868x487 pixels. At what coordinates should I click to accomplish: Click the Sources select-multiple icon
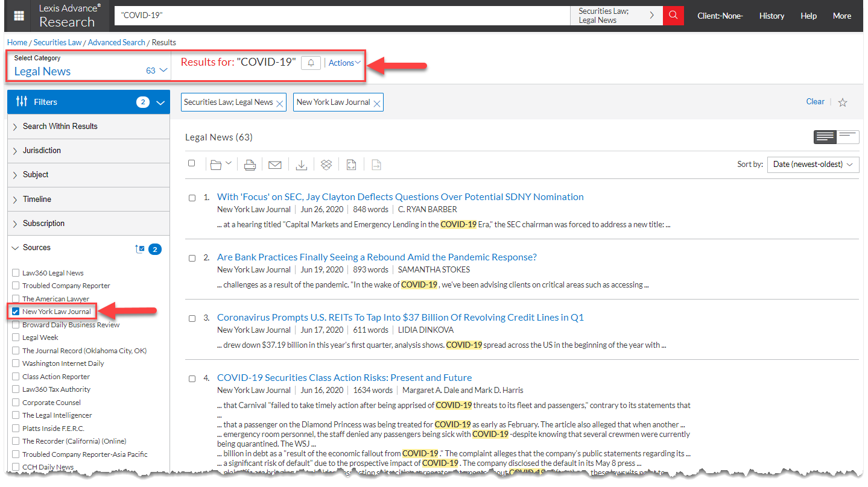tap(139, 248)
